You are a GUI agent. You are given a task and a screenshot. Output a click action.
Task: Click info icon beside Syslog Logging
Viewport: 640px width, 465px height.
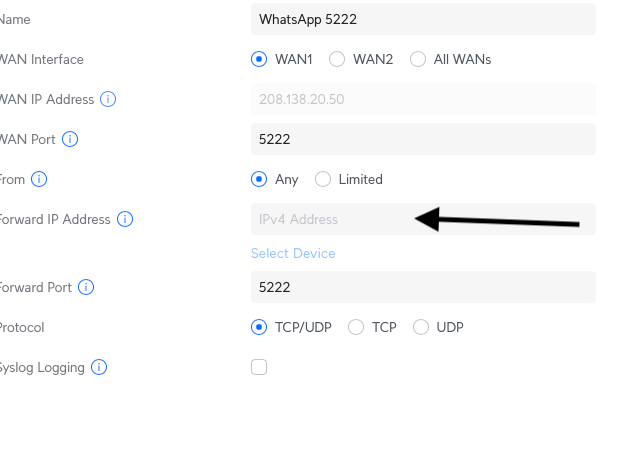[x=99, y=367]
